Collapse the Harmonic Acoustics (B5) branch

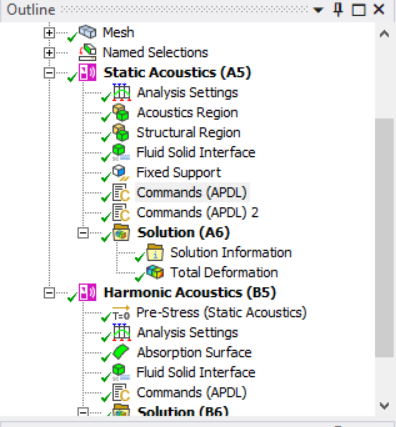point(49,293)
